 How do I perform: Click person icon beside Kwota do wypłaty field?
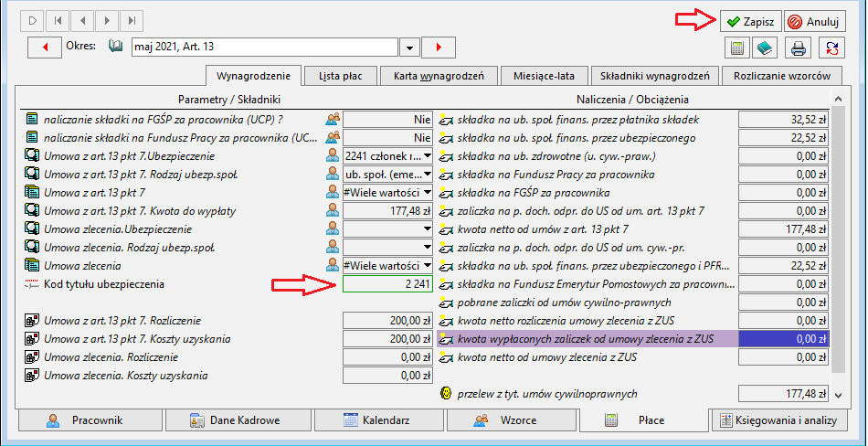click(x=333, y=210)
